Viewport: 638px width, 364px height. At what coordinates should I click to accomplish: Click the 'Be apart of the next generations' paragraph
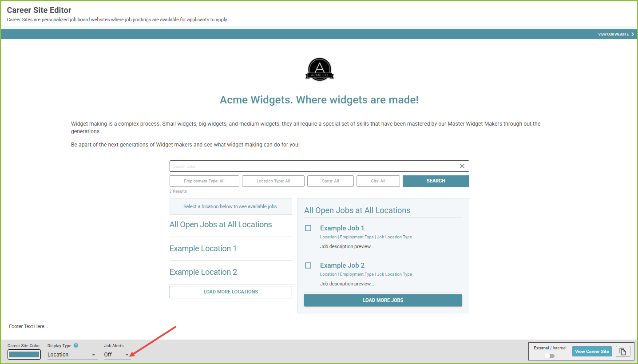click(x=185, y=145)
